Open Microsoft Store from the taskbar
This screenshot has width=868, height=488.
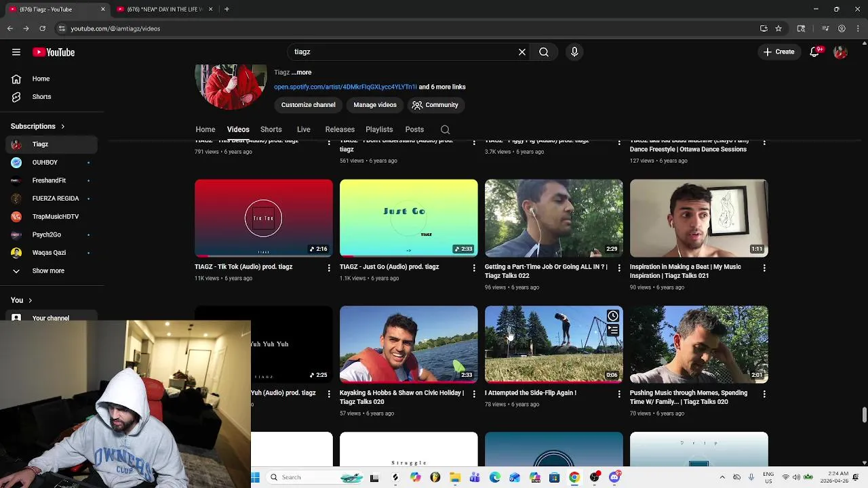click(554, 477)
